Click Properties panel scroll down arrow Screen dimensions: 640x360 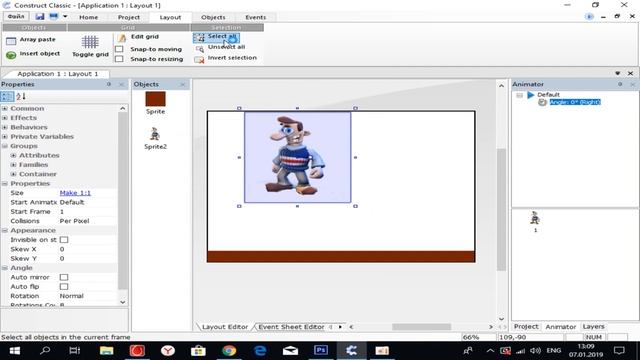[x=122, y=302]
